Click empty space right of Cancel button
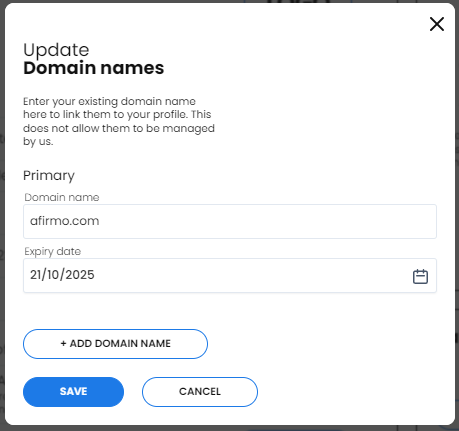The width and height of the screenshot is (459, 431). [353, 392]
